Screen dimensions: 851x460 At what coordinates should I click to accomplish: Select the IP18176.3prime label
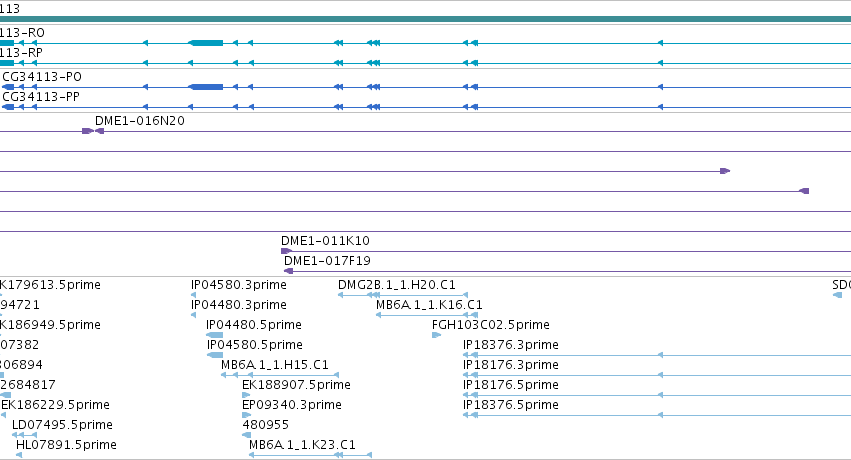(511, 365)
